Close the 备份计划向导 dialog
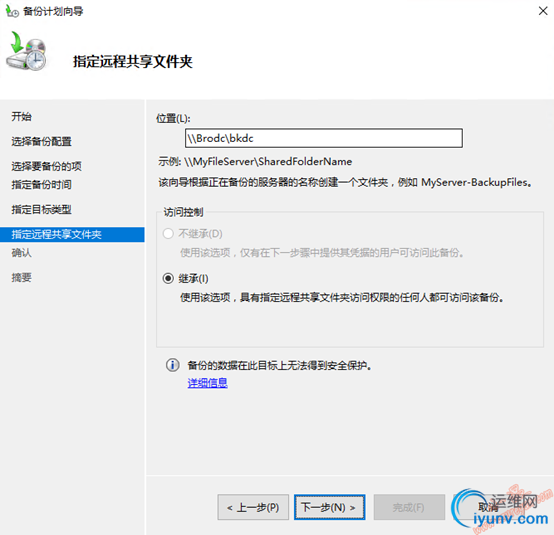554x535 pixels. pos(543,11)
